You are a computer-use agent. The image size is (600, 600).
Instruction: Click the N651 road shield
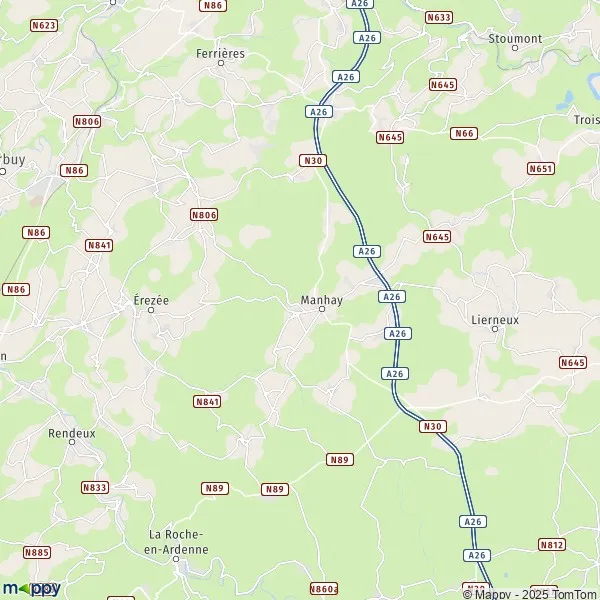pyautogui.click(x=541, y=168)
